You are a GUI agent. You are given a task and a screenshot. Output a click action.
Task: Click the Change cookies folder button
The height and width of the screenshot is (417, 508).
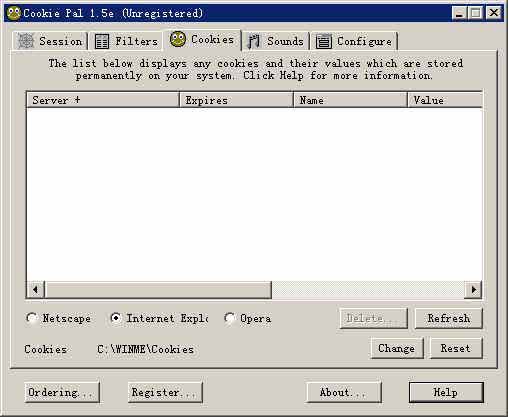click(397, 348)
